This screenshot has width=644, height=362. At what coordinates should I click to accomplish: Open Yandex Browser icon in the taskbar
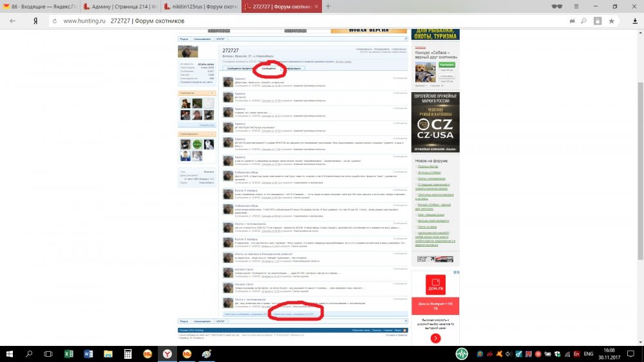[x=167, y=354]
